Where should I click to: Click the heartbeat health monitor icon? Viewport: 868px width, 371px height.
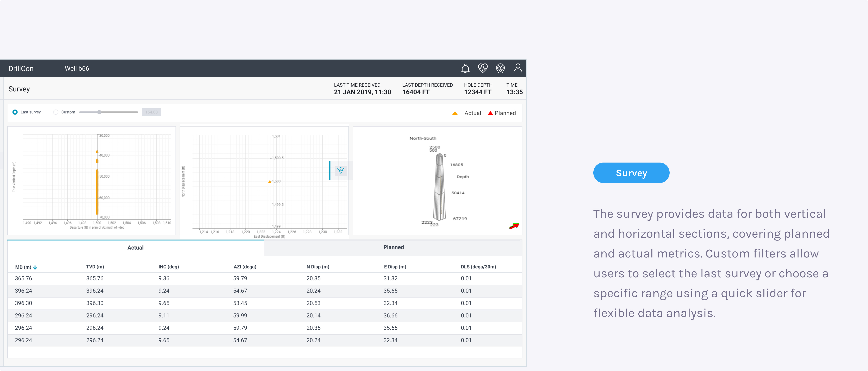(483, 68)
